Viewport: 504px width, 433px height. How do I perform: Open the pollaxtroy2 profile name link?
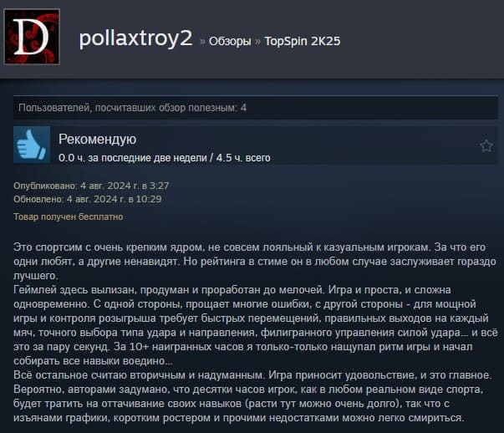pyautogui.click(x=135, y=38)
